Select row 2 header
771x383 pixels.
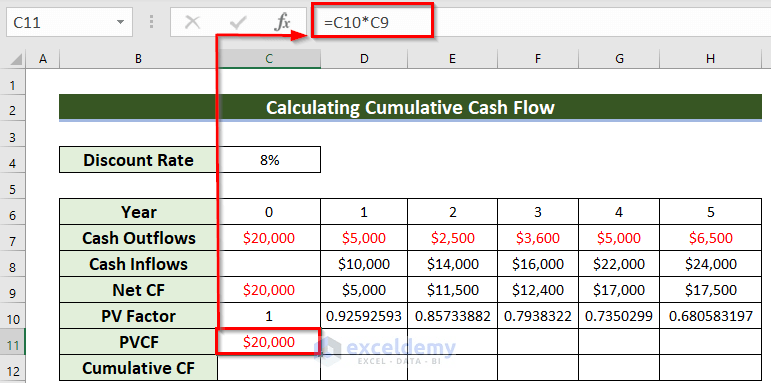click(x=13, y=109)
